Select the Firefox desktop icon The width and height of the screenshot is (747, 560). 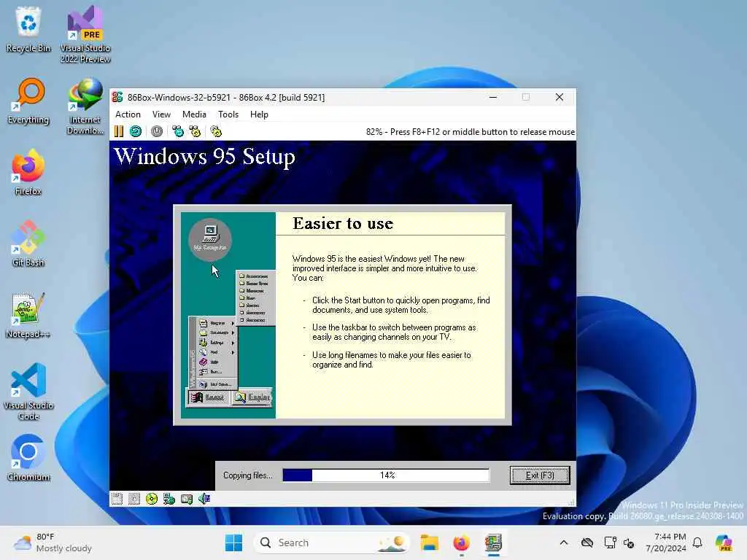[x=28, y=172]
